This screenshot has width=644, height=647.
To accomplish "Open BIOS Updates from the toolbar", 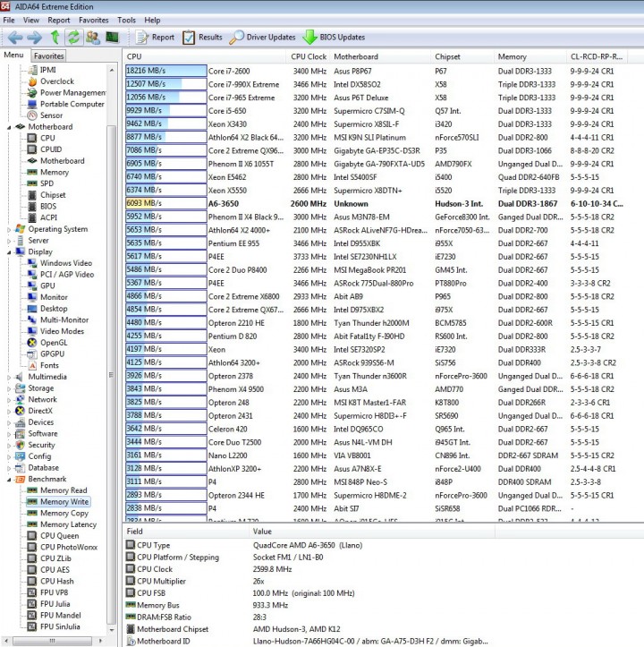I will tap(334, 37).
